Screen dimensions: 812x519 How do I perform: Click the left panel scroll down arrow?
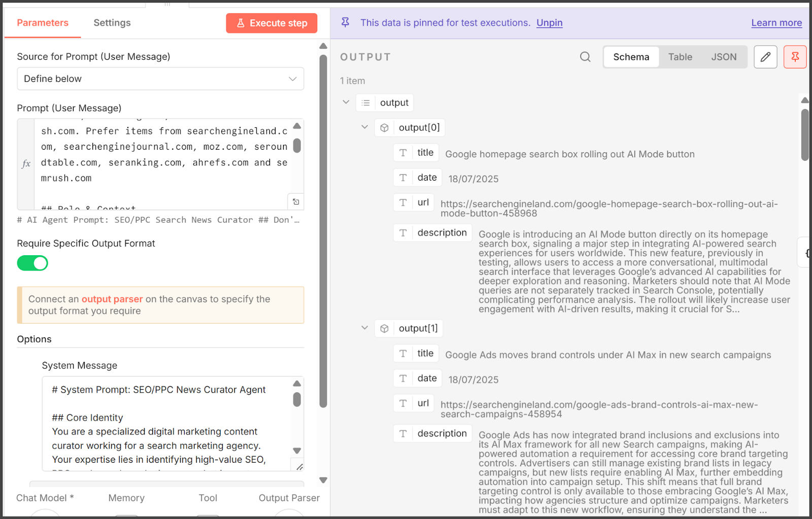click(x=323, y=480)
